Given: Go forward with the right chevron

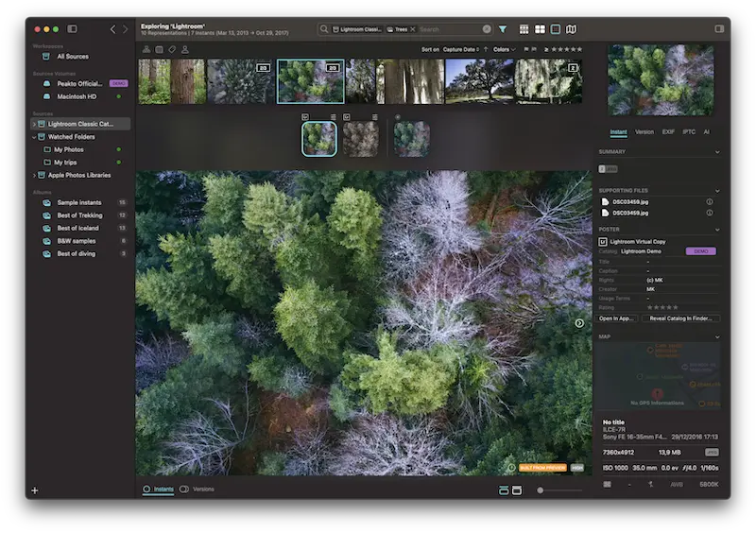Looking at the screenshot, I should click(x=126, y=29).
